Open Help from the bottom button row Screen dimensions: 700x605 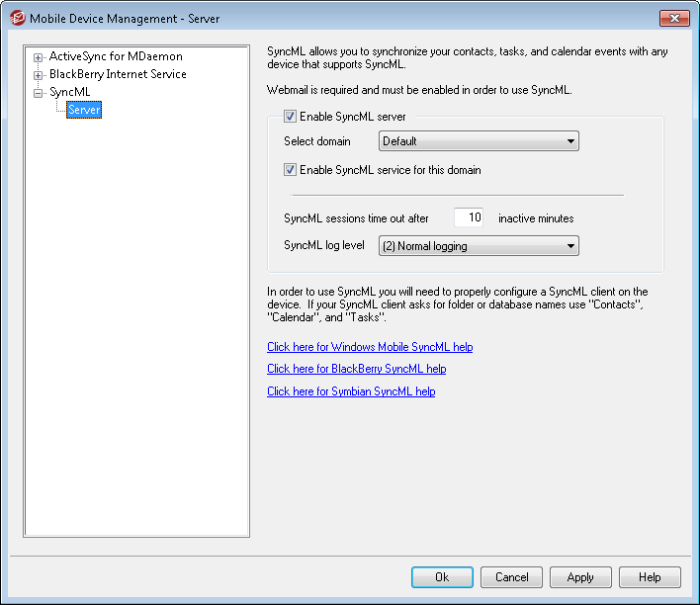coord(650,577)
